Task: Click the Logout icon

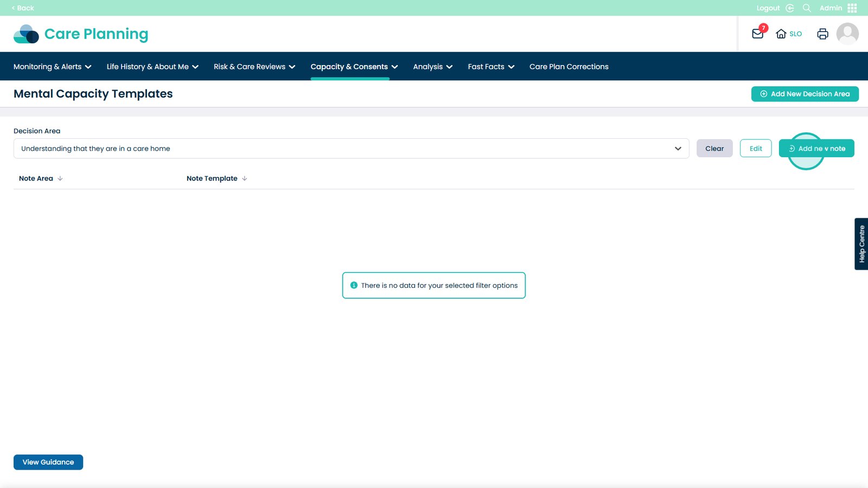Action: tap(789, 8)
